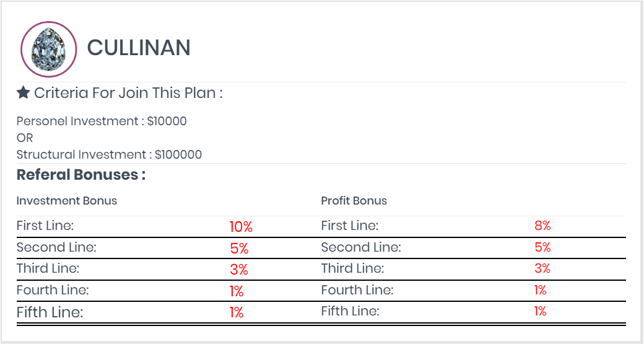644x344 pixels.
Task: Click the OR text between investment criteria
Action: [x=25, y=138]
